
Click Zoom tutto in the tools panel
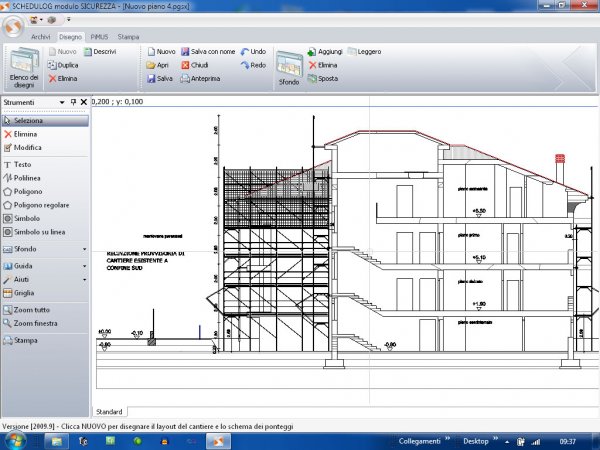[32, 310]
